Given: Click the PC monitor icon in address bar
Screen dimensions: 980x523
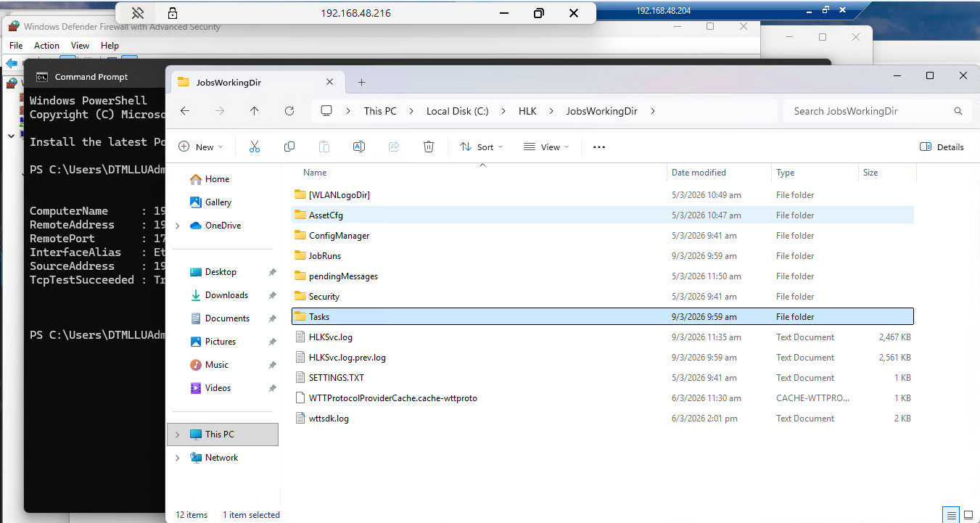Looking at the screenshot, I should coord(326,111).
